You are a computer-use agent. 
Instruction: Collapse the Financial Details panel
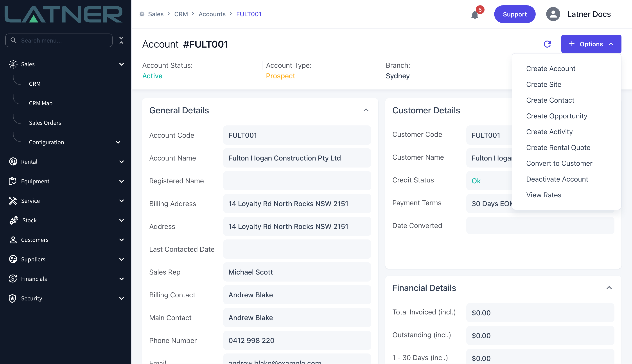(x=609, y=288)
